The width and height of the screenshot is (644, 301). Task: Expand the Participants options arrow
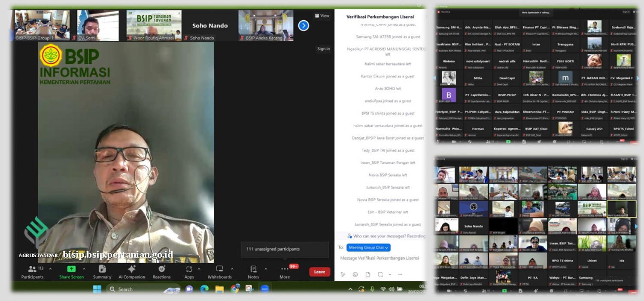pyautogui.click(x=50, y=269)
